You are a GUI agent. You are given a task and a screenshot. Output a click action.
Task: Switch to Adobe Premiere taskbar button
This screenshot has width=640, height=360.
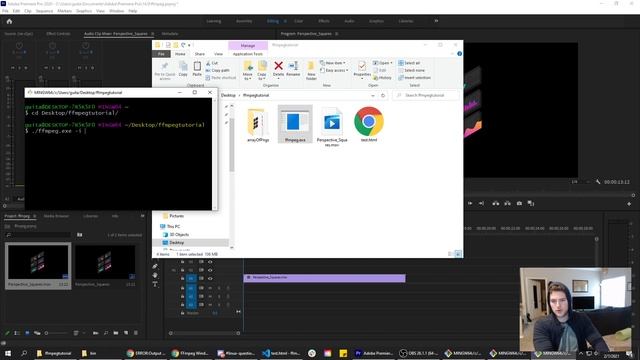click(x=374, y=353)
